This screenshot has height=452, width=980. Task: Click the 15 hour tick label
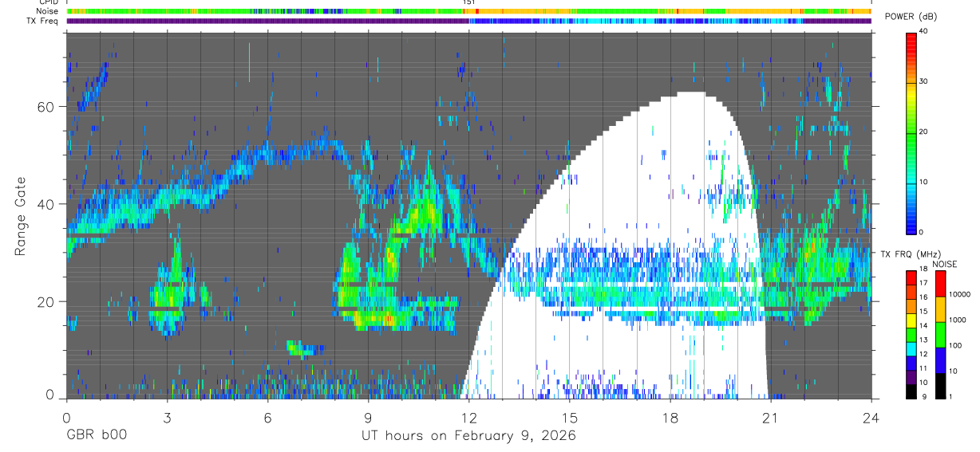[570, 417]
